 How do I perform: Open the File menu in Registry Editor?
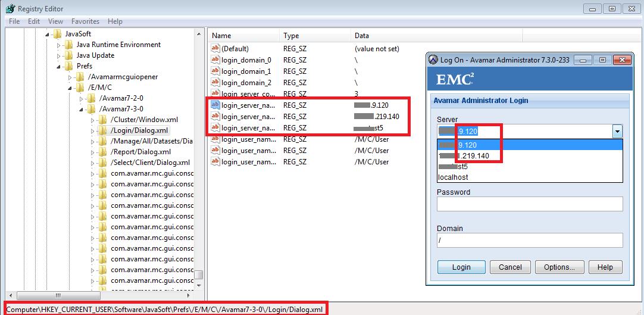pos(14,21)
